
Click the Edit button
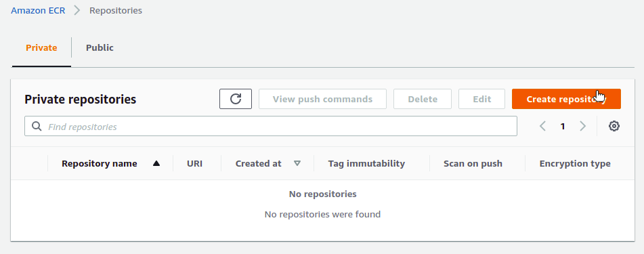481,99
